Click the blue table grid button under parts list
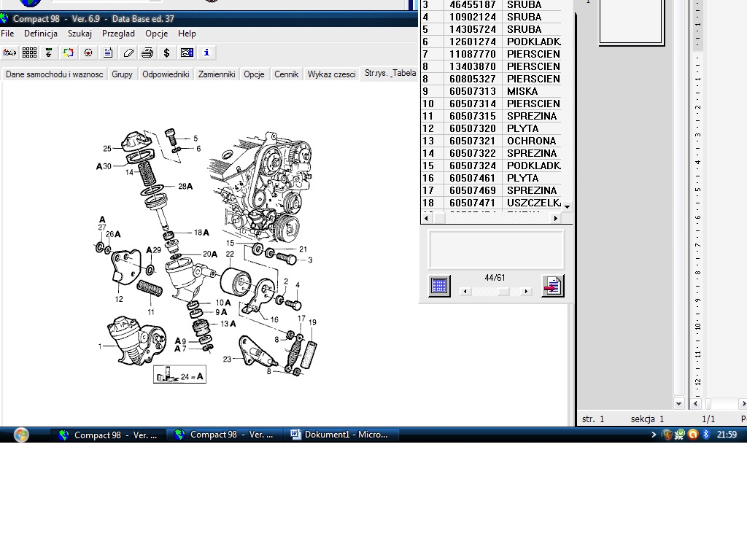The height and width of the screenshot is (560, 747). click(x=439, y=286)
